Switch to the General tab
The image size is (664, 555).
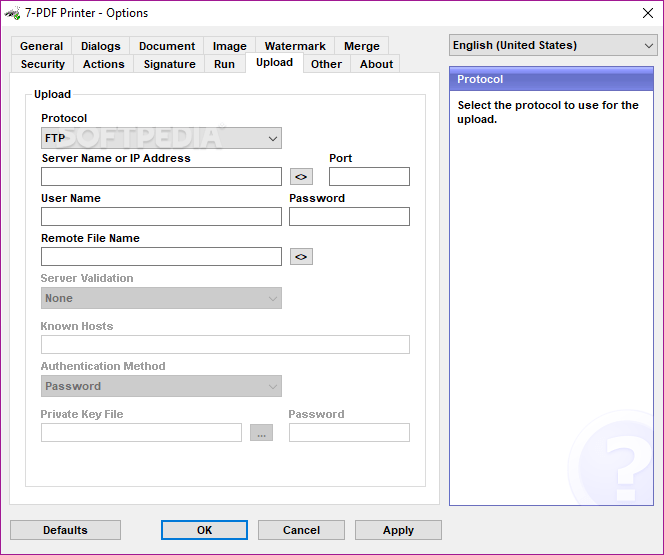coord(41,46)
